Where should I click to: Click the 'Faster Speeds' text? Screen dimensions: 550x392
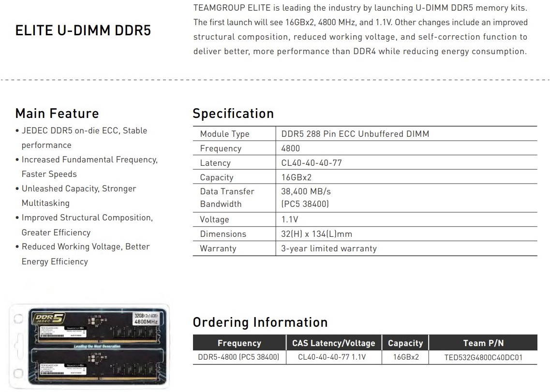(x=49, y=174)
